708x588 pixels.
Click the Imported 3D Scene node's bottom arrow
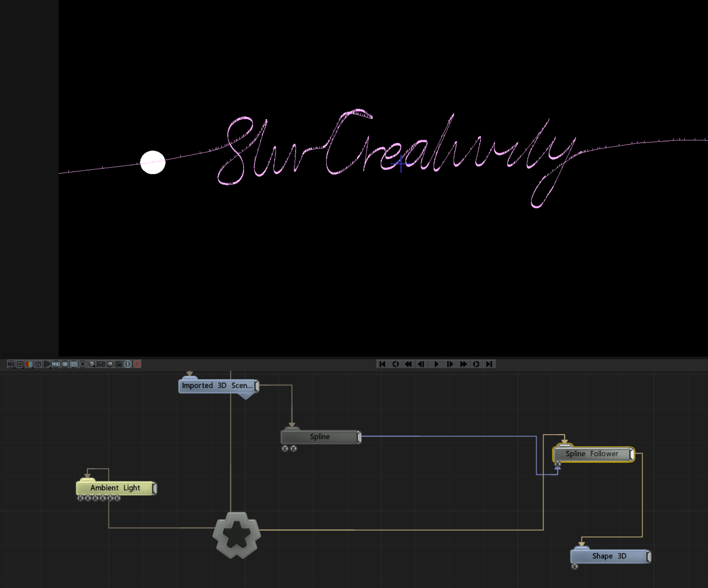246,396
